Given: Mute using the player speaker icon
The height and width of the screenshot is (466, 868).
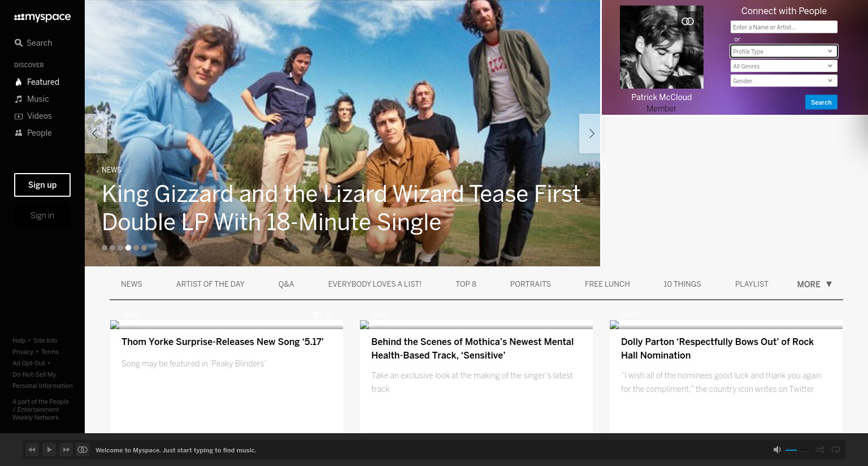Looking at the screenshot, I should pos(777,450).
